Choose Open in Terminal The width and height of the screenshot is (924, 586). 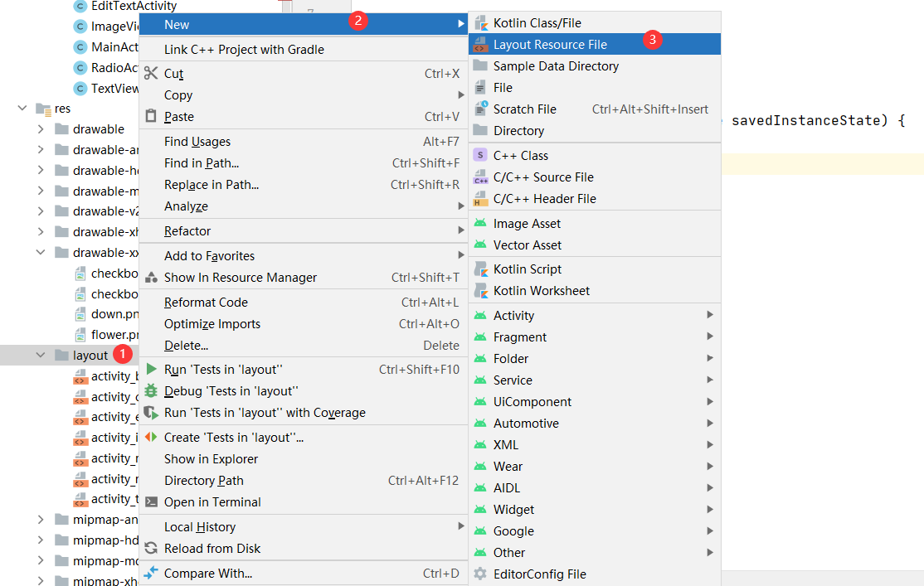pyautogui.click(x=212, y=502)
